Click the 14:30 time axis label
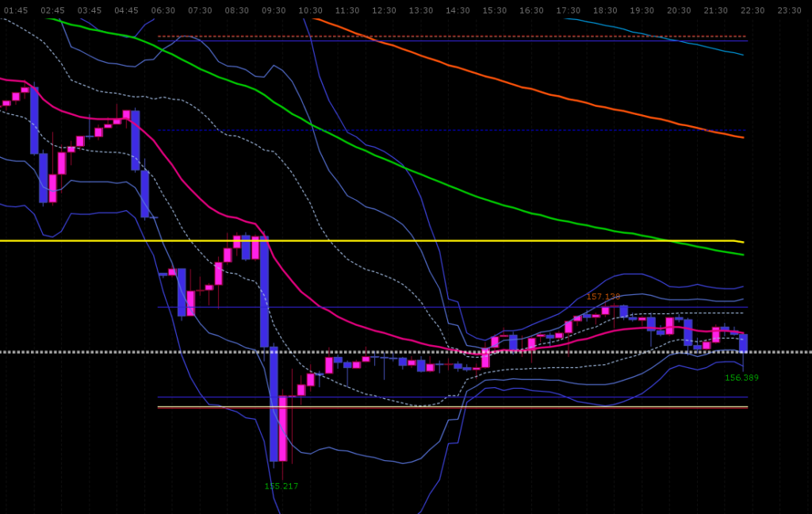 [458, 10]
